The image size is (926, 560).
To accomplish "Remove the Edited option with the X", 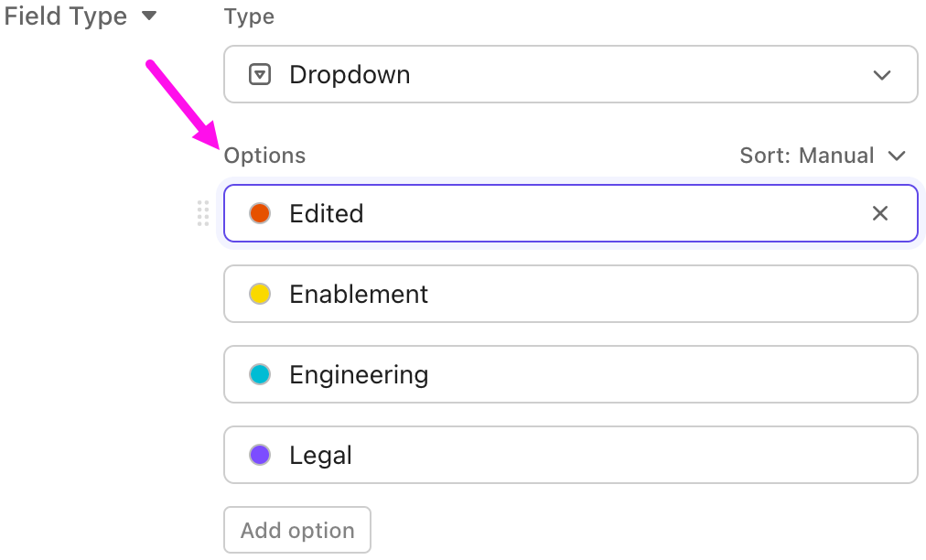I will coord(880,214).
